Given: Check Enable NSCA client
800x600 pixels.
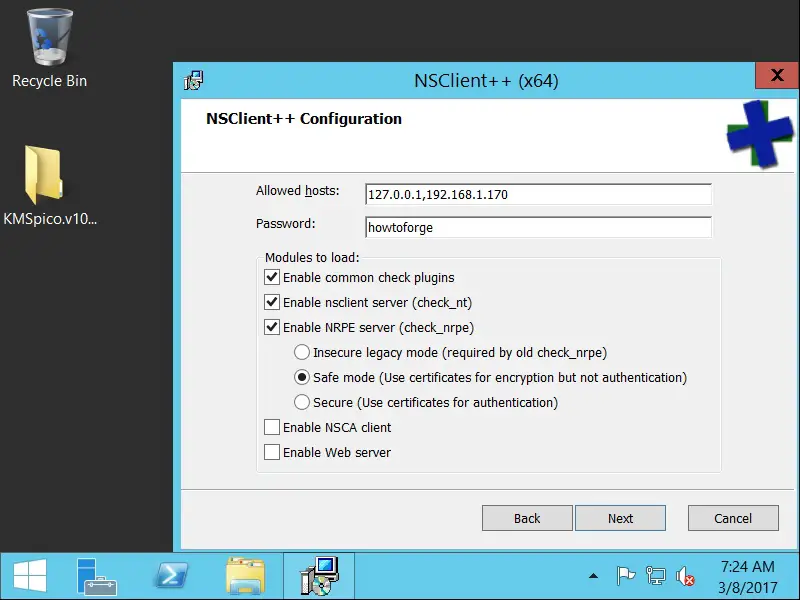Looking at the screenshot, I should (x=271, y=428).
